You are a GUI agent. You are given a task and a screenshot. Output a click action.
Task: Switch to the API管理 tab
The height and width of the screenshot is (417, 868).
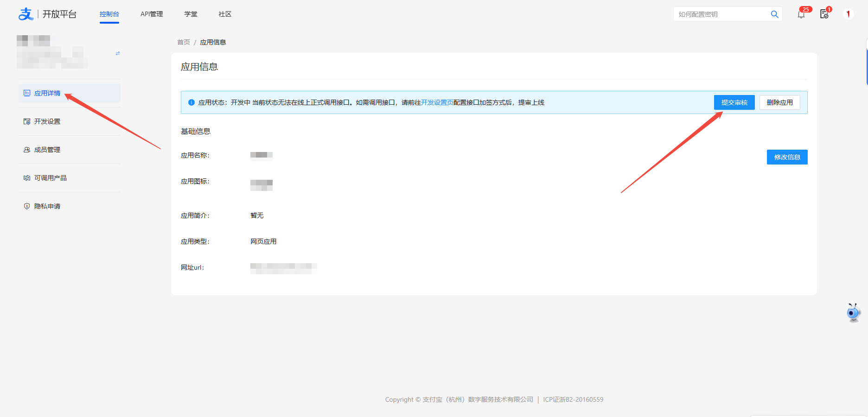pos(151,14)
